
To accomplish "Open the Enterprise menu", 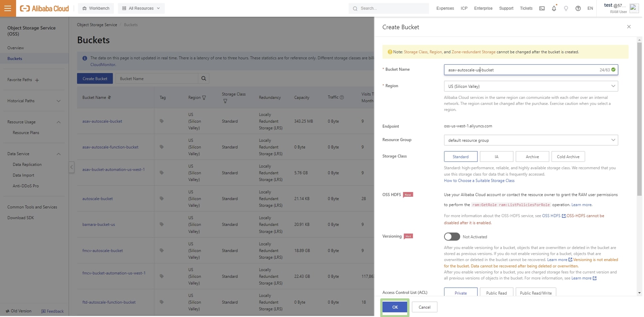I will click(x=483, y=8).
